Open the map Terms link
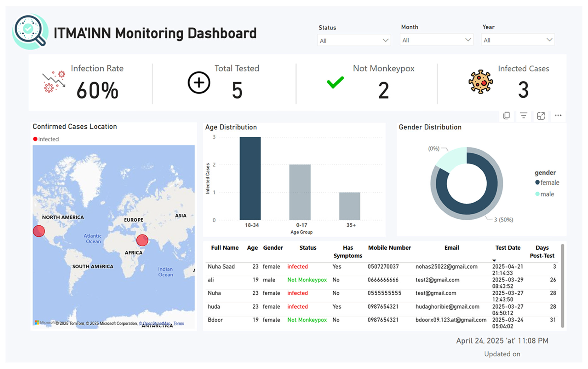588x369 pixels. (179, 323)
